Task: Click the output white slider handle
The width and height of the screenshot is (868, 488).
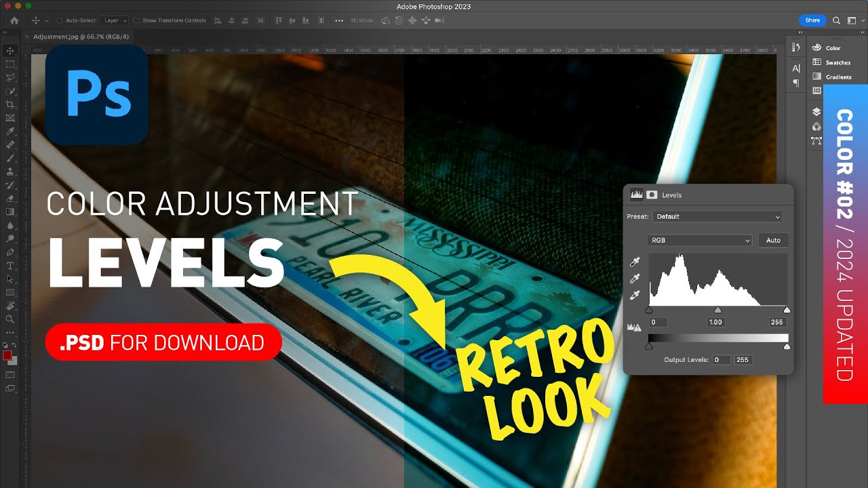Action: tap(787, 347)
